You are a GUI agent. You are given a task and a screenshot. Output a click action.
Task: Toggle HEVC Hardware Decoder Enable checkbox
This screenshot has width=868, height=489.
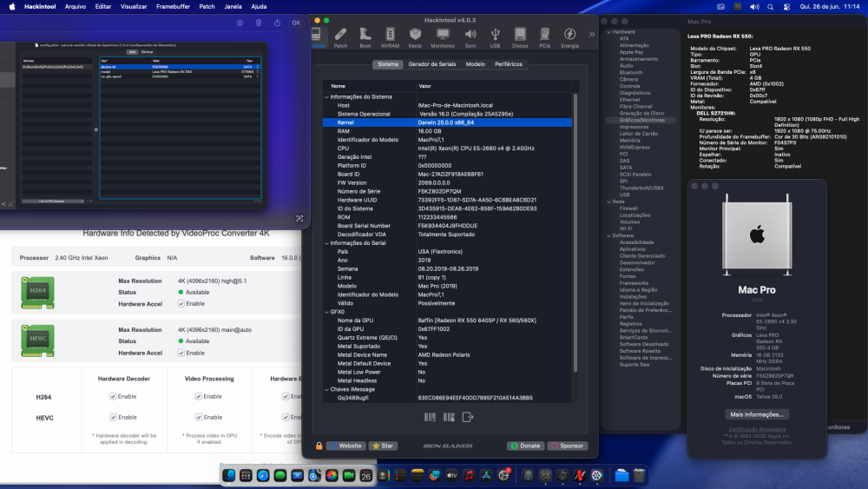click(x=113, y=417)
